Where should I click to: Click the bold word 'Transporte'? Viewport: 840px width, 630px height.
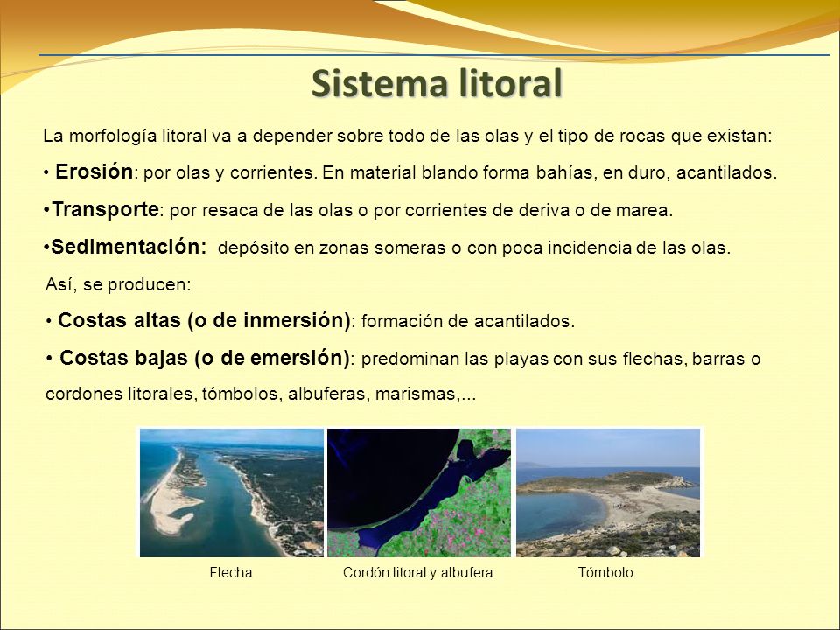(x=106, y=209)
